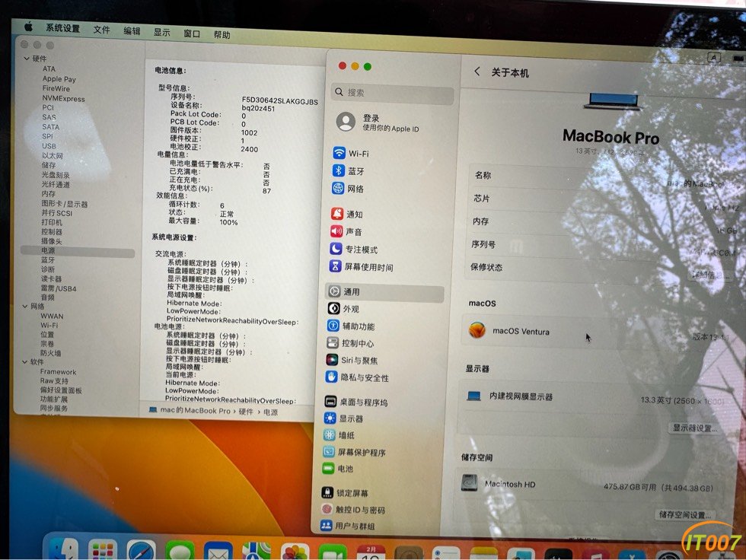
Task: Select 储存 in System Information sidebar
Action: point(48,165)
